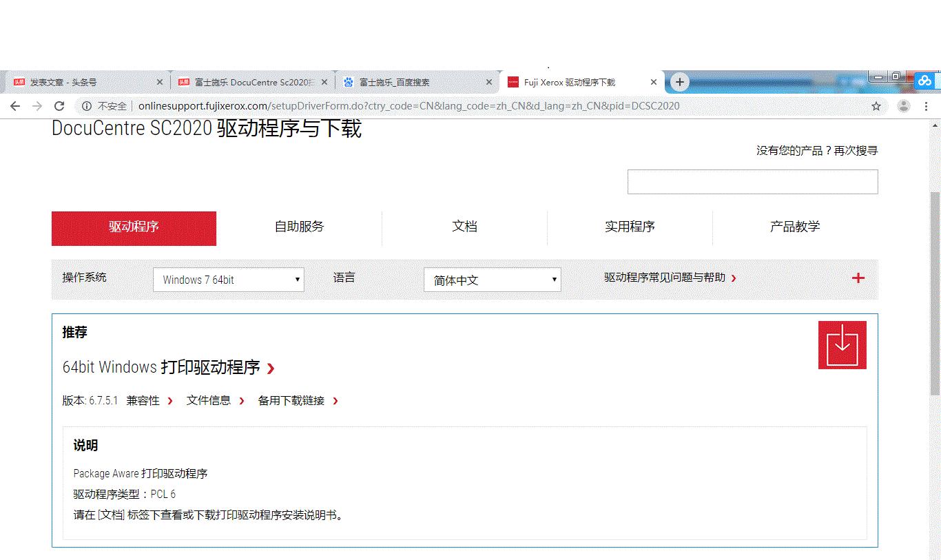Reload the page with the refresh icon

[x=59, y=106]
